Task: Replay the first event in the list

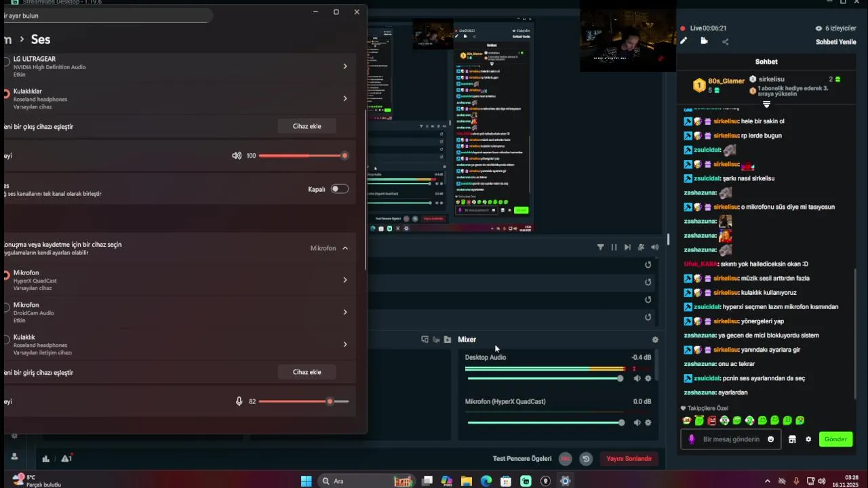Action: tap(648, 265)
